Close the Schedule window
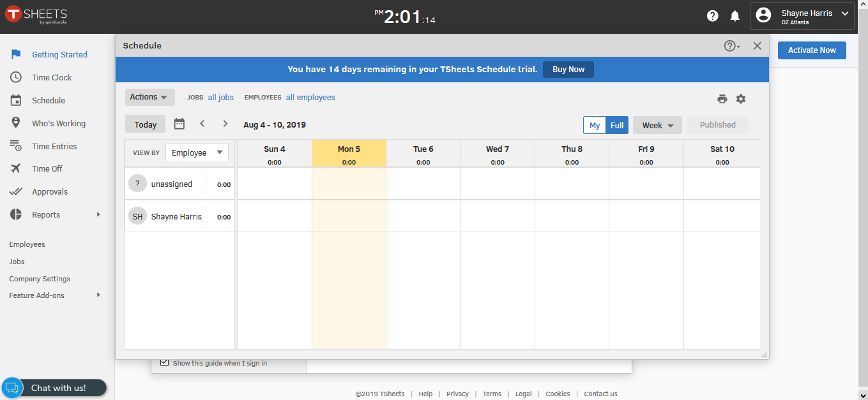The width and height of the screenshot is (868, 400). tap(757, 46)
